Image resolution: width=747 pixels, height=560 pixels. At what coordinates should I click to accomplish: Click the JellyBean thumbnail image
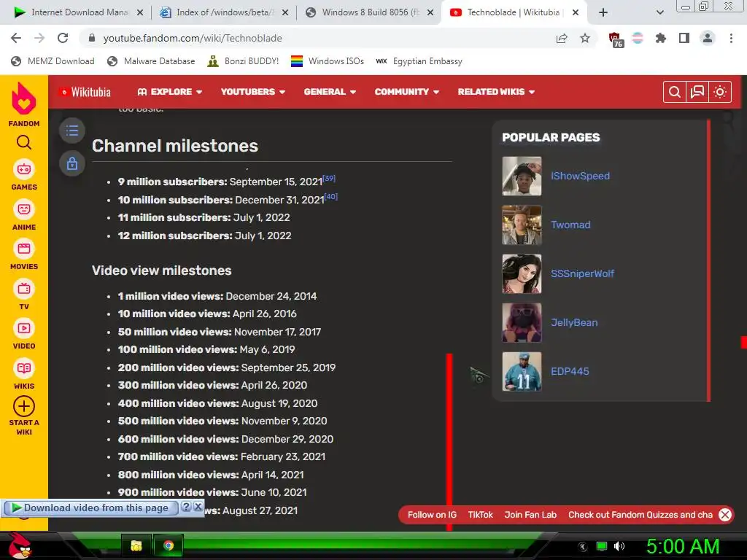point(522,322)
